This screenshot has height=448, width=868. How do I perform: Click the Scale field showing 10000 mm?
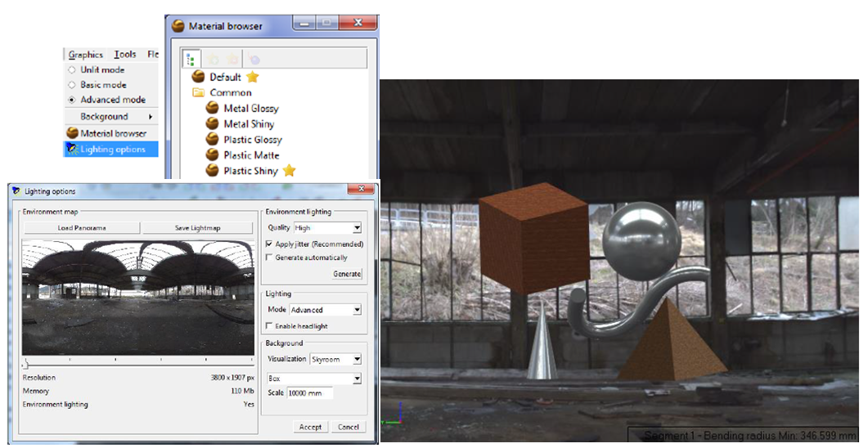tap(310, 392)
